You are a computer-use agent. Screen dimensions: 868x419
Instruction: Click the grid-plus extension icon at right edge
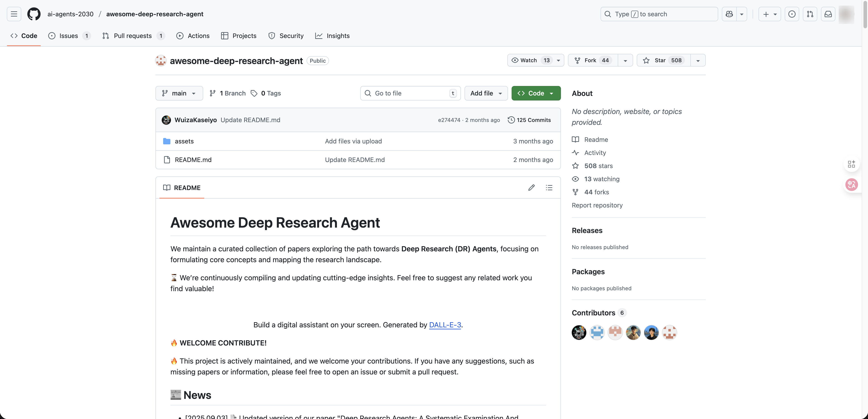pyautogui.click(x=851, y=164)
